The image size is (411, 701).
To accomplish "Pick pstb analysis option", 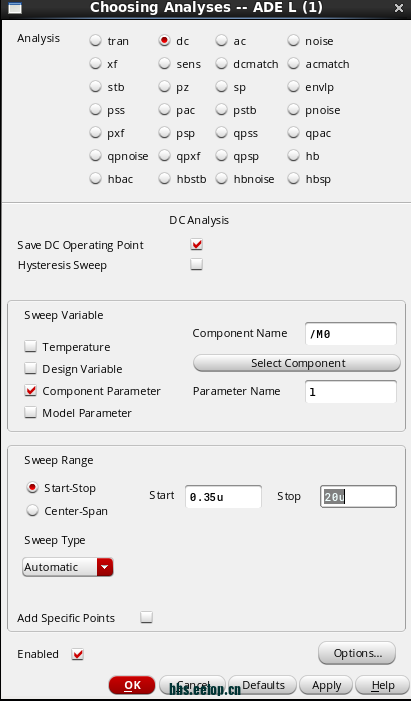I will (x=222, y=110).
